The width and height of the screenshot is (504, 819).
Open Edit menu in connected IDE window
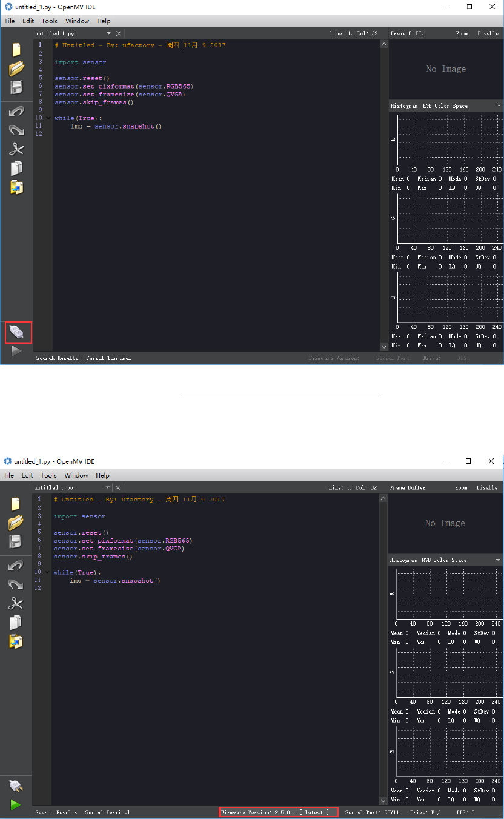27,475
